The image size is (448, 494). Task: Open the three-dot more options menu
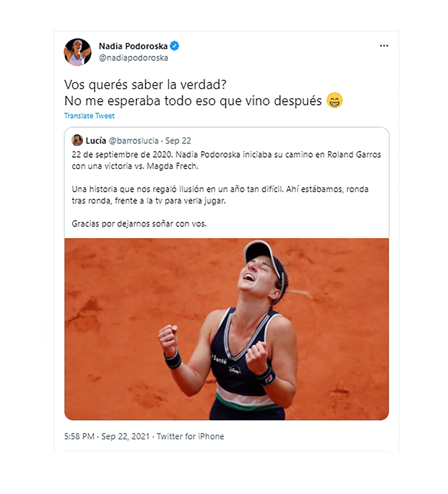tap(384, 46)
